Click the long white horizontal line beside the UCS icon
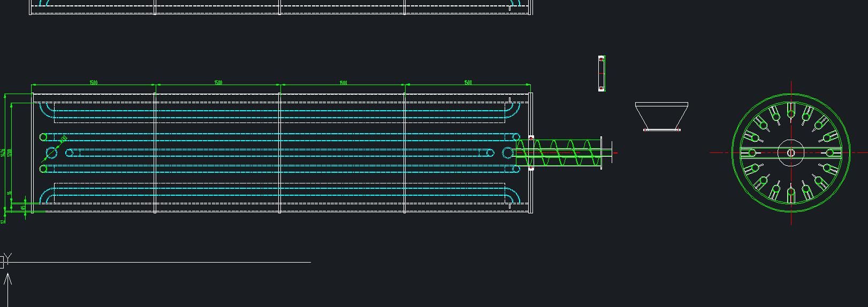The width and height of the screenshot is (868, 307). (x=161, y=263)
